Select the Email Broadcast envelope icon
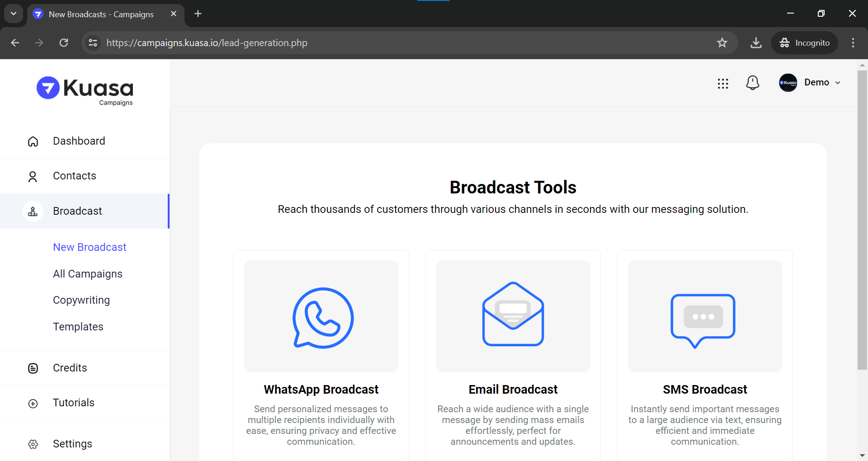 [513, 315]
